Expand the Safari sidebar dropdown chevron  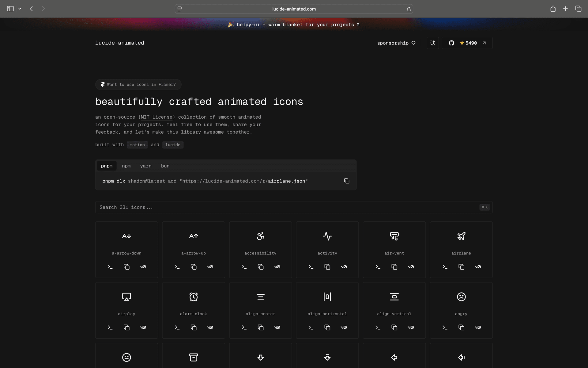coord(20,9)
